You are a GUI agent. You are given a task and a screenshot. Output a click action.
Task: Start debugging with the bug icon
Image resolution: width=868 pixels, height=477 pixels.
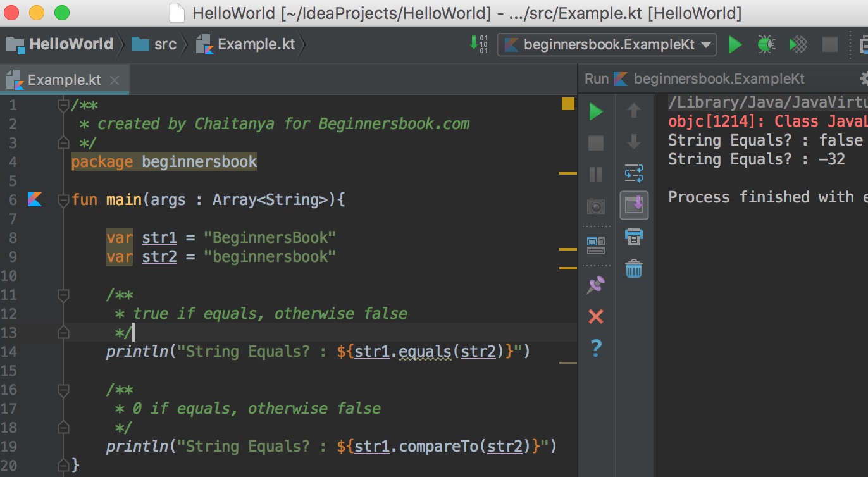point(766,44)
